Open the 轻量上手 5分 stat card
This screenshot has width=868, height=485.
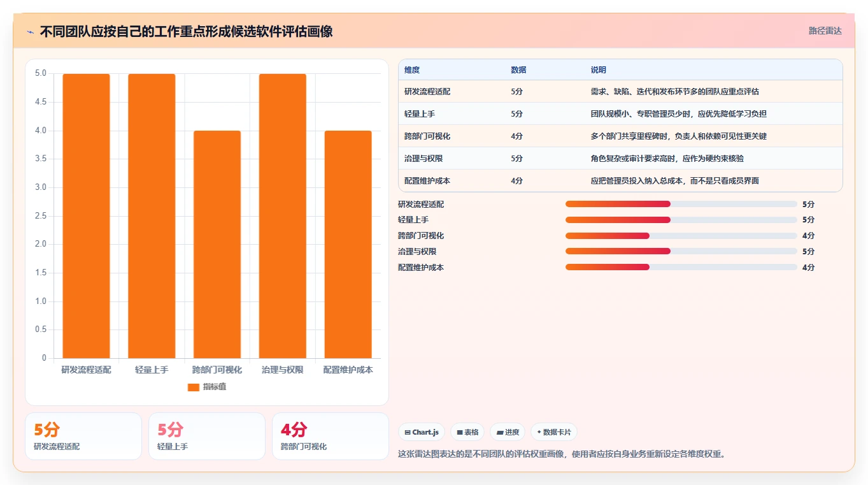(x=207, y=436)
